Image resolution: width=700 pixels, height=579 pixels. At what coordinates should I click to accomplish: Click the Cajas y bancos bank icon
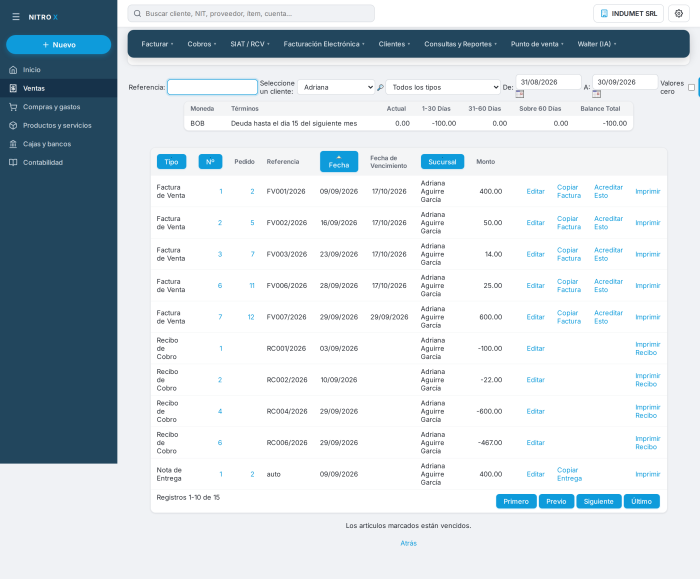(x=13, y=144)
